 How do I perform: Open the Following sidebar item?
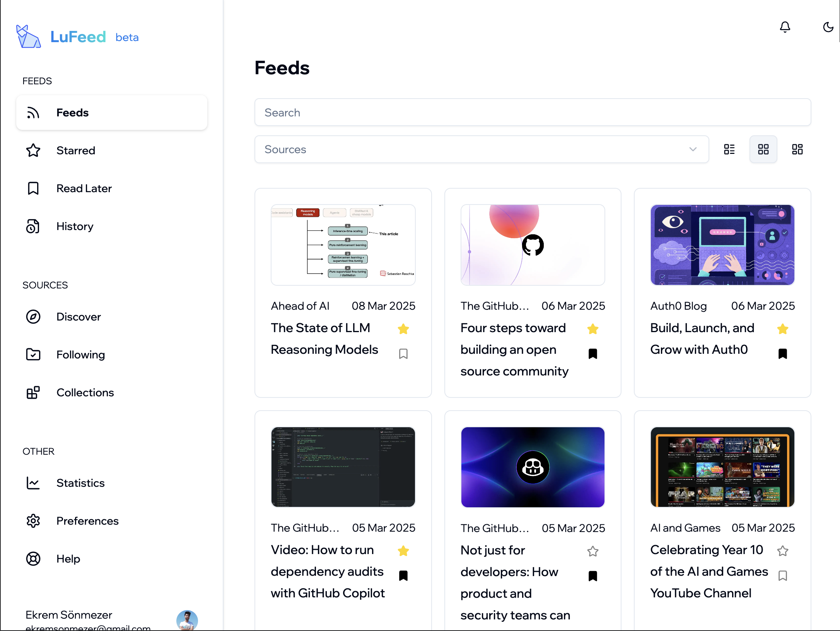[x=112, y=355]
